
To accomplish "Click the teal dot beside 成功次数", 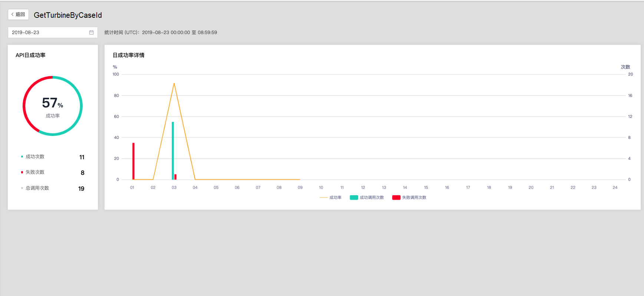I will pyautogui.click(x=22, y=157).
